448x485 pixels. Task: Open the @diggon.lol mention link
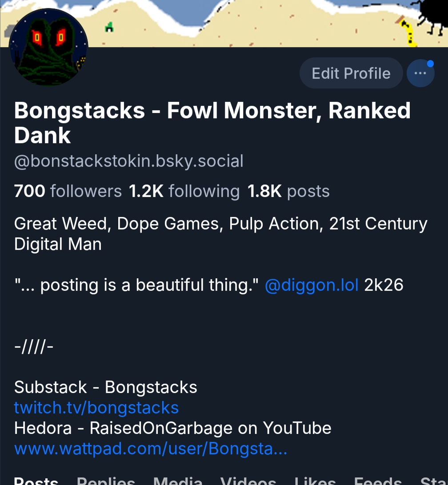click(312, 285)
